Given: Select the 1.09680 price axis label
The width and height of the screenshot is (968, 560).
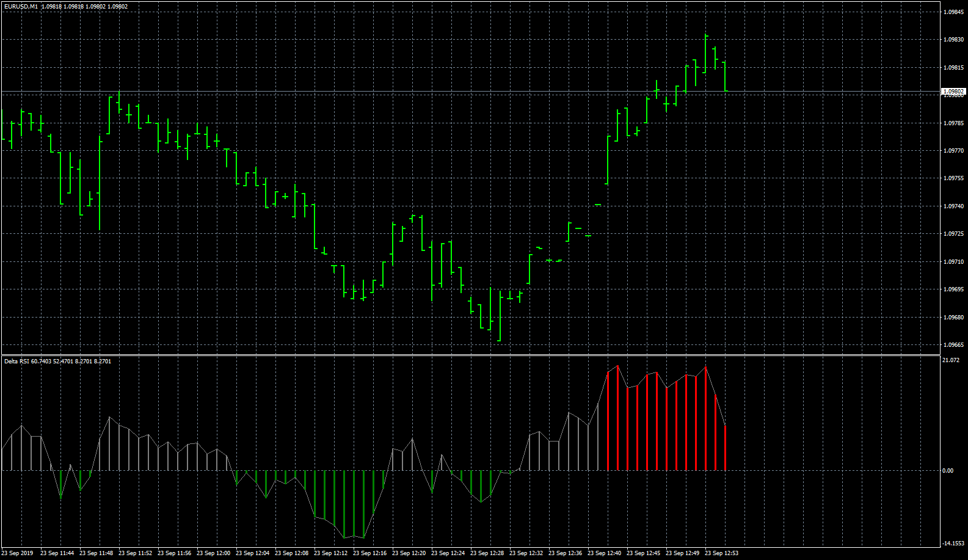Looking at the screenshot, I should click(x=954, y=318).
